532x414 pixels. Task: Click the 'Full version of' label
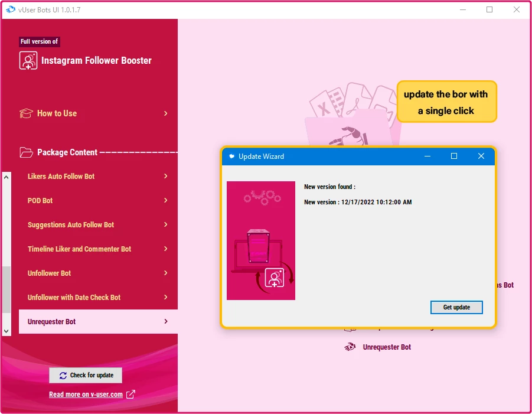click(40, 41)
